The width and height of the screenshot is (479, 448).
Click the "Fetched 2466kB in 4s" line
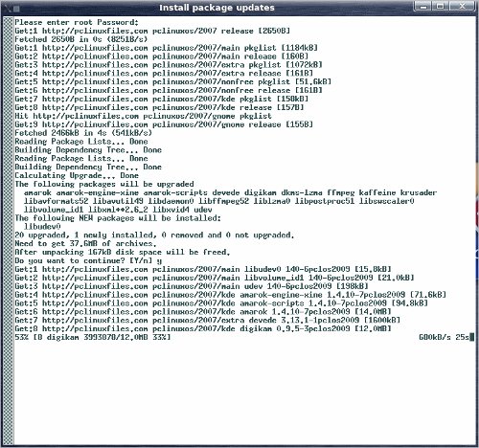pos(83,133)
